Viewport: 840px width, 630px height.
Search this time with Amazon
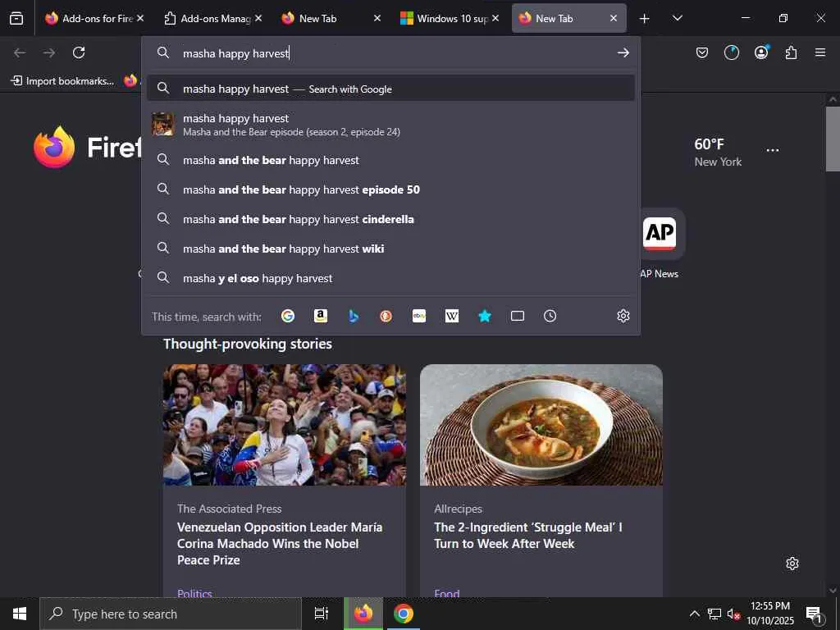[x=321, y=316]
